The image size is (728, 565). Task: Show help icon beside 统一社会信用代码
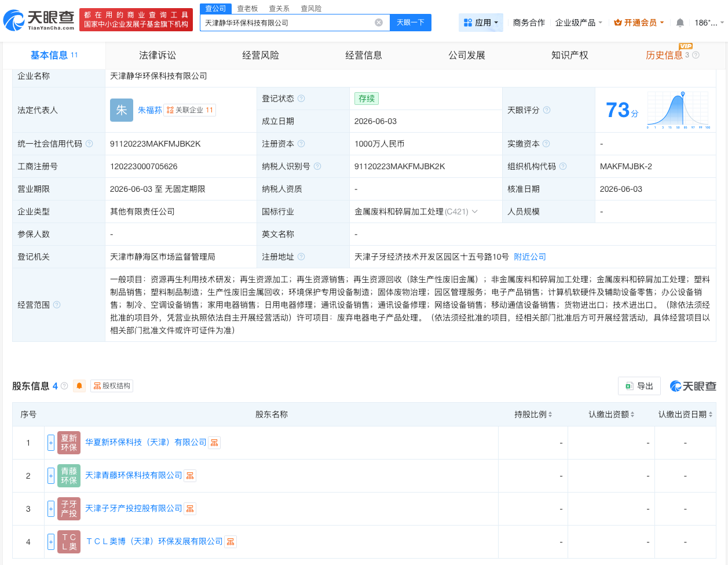tap(89, 144)
